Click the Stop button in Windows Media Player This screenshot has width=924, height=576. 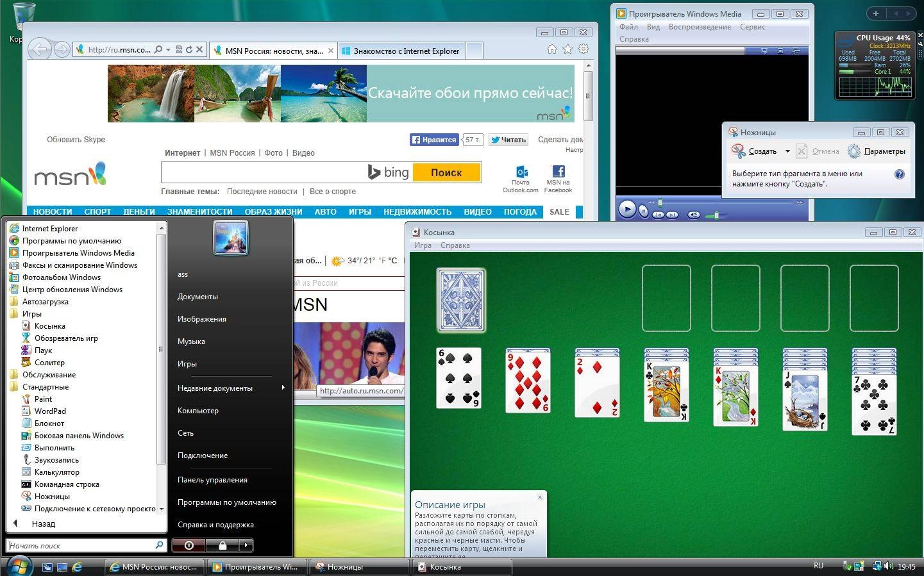coord(644,212)
